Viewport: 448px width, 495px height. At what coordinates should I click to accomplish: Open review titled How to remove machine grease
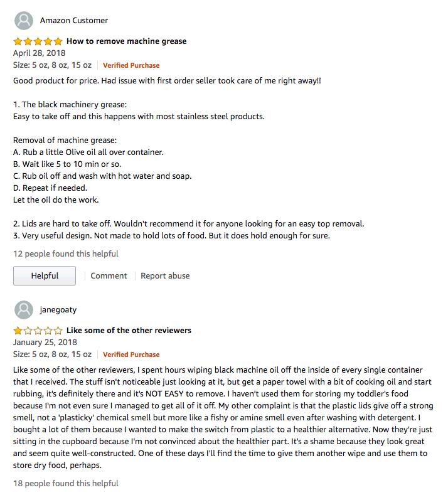126,41
